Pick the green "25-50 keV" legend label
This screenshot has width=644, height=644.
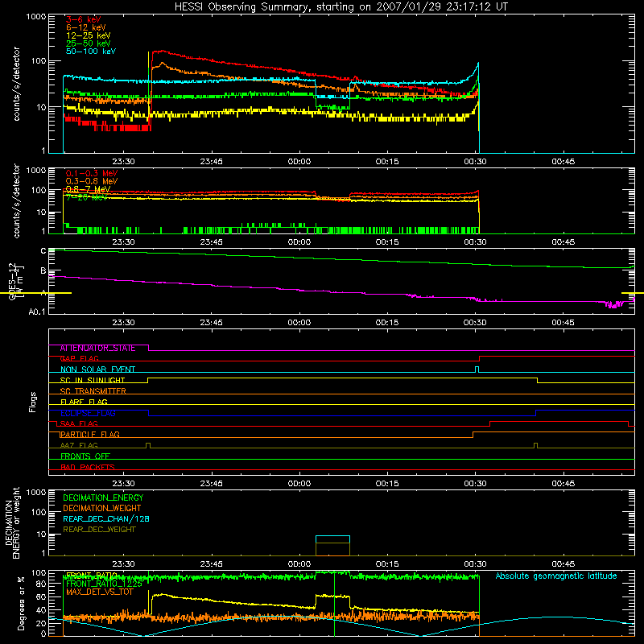(x=89, y=43)
